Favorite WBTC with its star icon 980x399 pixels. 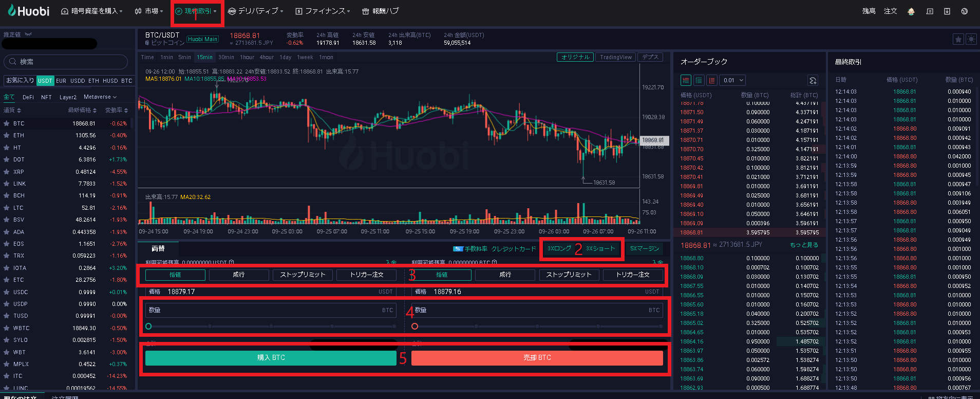7,328
